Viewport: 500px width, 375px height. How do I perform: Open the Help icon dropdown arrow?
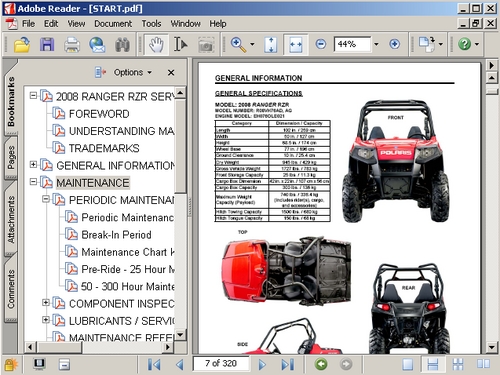pyautogui.click(x=477, y=44)
